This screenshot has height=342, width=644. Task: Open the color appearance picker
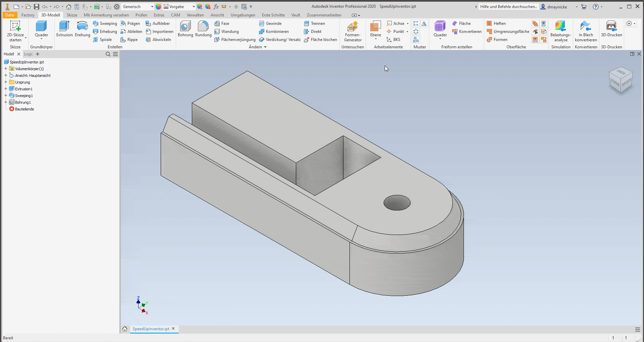pyautogui.click(x=158, y=6)
